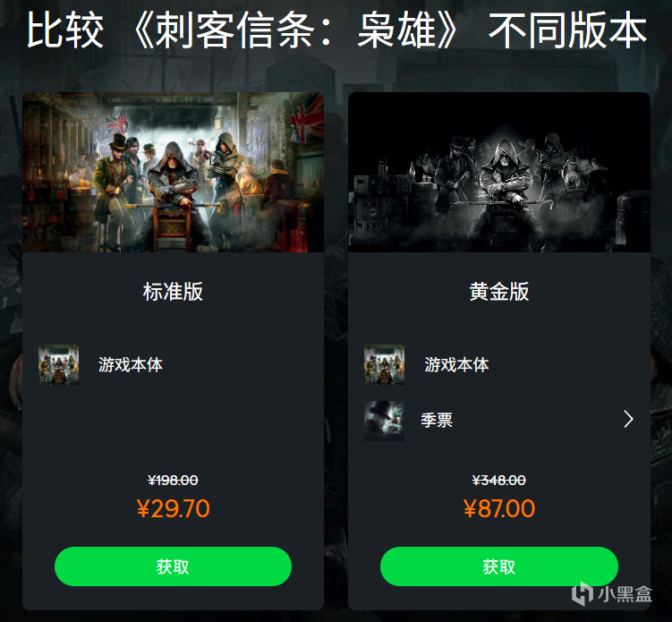This screenshot has height=622, width=672.
Task: Click the 标准版 edition title
Action: pos(173,292)
